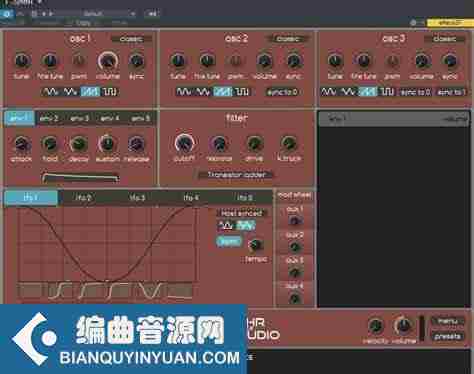Toggle the cyan button beside the tempo knob
The width and height of the screenshot is (474, 374).
229,241
